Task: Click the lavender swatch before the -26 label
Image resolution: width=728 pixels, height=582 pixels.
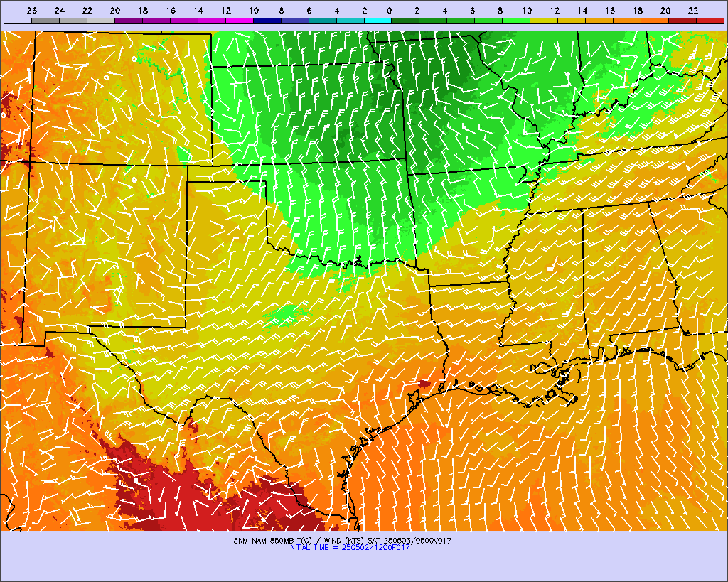Action: tap(18, 21)
